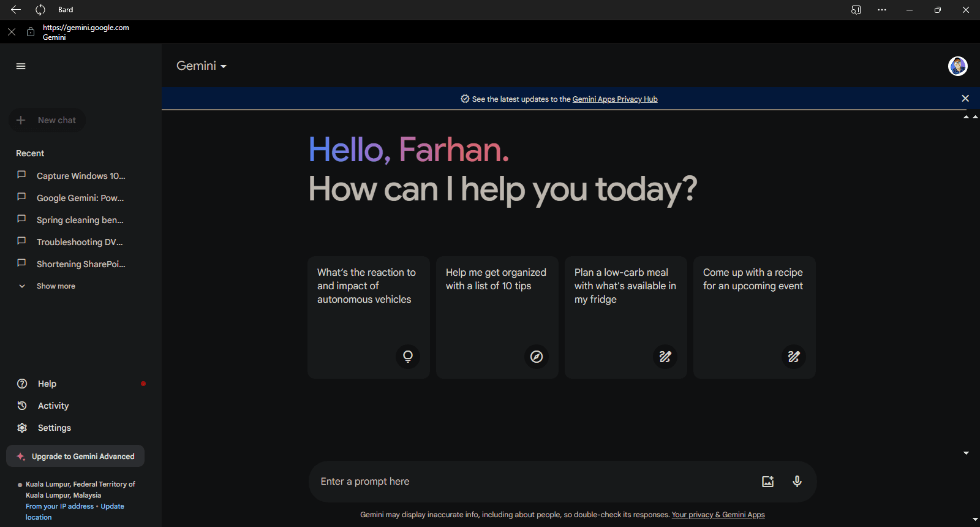Open the Gemini model dropdown

(x=202, y=66)
